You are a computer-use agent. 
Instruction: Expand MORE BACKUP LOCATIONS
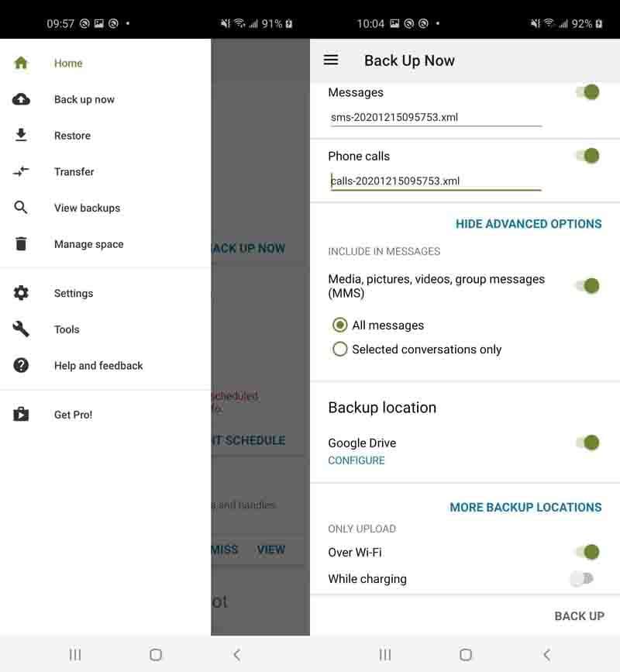[x=525, y=507]
